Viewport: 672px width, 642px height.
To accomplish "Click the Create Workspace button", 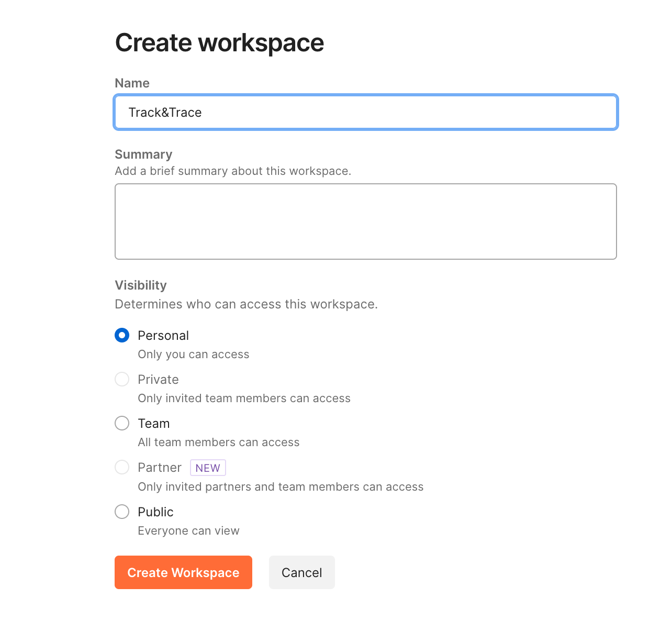I will pos(183,572).
